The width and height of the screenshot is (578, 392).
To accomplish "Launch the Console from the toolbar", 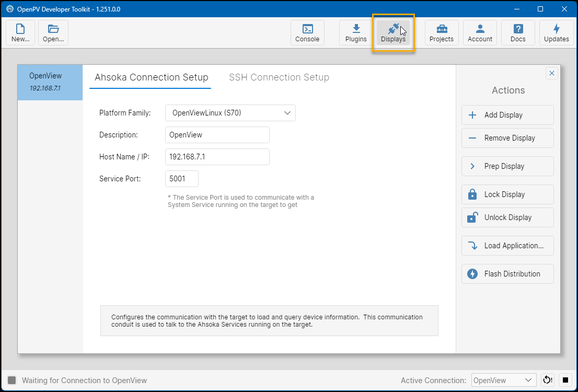I will coord(307,33).
